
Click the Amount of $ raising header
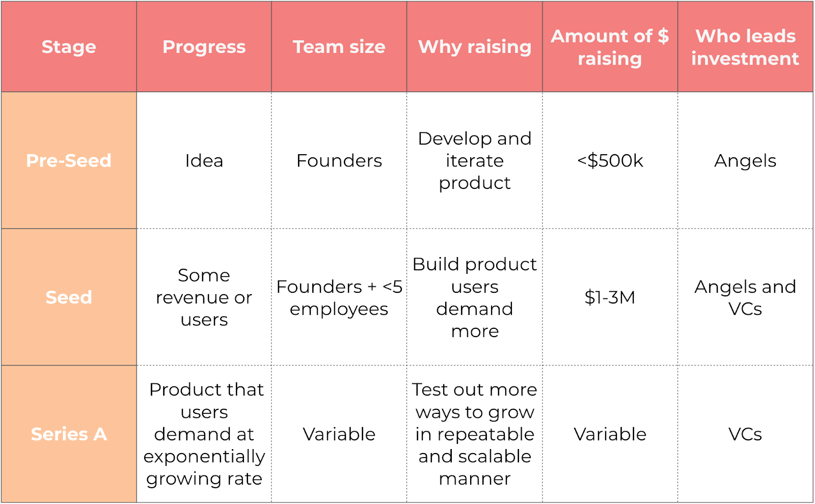pyautogui.click(x=610, y=47)
